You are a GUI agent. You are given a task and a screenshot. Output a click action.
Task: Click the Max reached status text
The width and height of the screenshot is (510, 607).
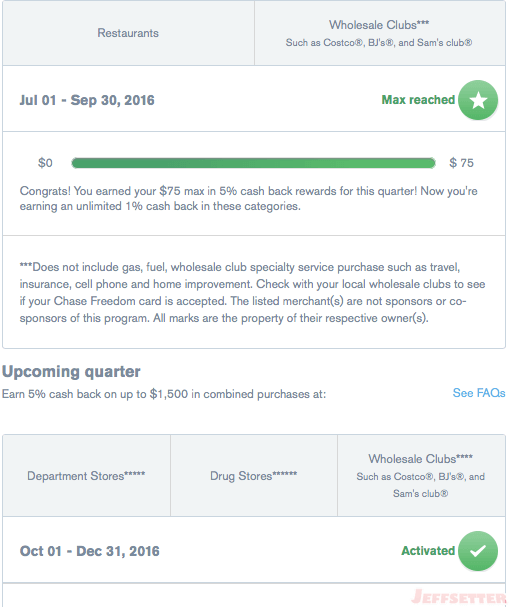[x=418, y=100]
